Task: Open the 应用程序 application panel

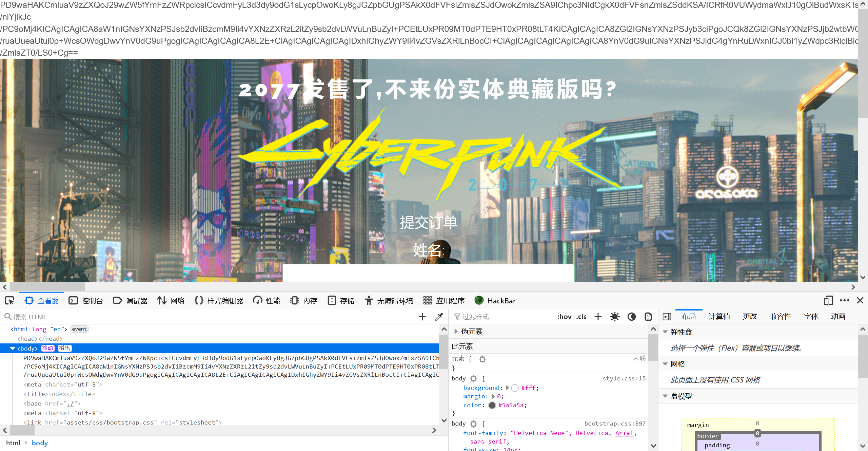Action: 444,301
